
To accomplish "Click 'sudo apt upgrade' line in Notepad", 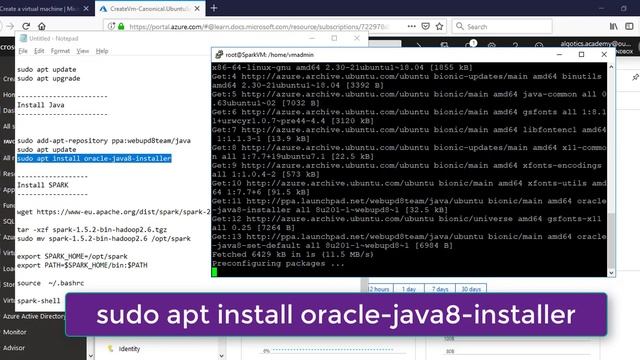I will point(49,78).
